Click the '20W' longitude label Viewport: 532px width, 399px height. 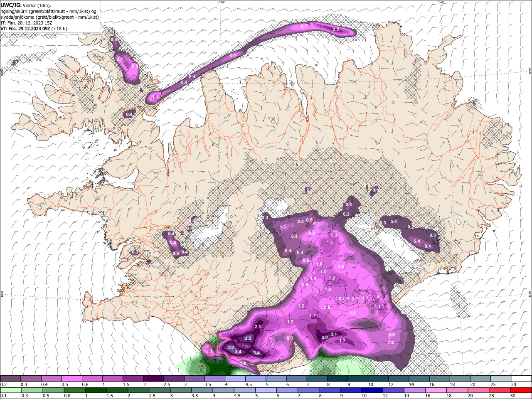[x=221, y=2]
